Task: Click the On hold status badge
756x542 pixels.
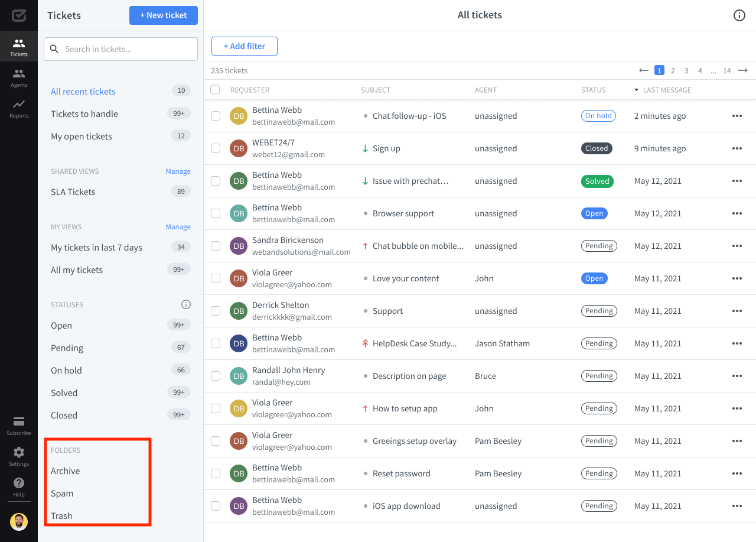Action: (598, 116)
